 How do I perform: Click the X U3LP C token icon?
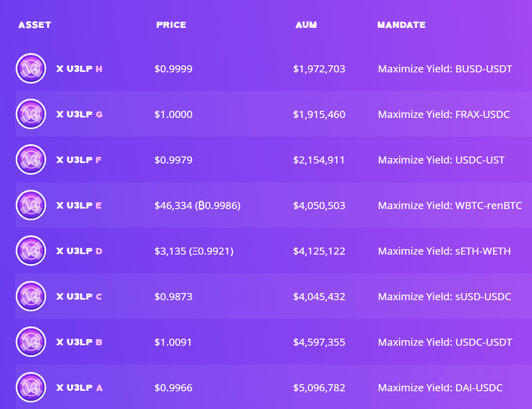pos(31,296)
